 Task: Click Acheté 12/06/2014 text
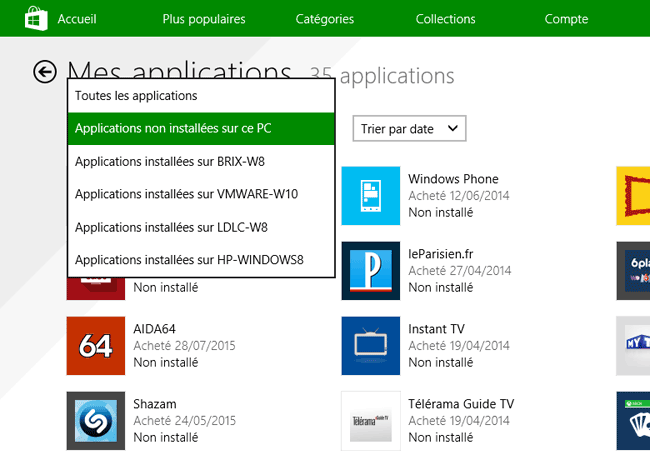[459, 196]
